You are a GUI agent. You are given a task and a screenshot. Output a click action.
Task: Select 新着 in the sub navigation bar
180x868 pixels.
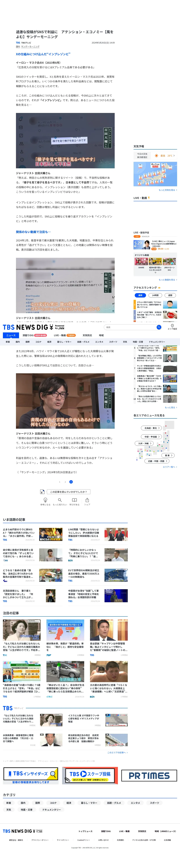(8, 342)
